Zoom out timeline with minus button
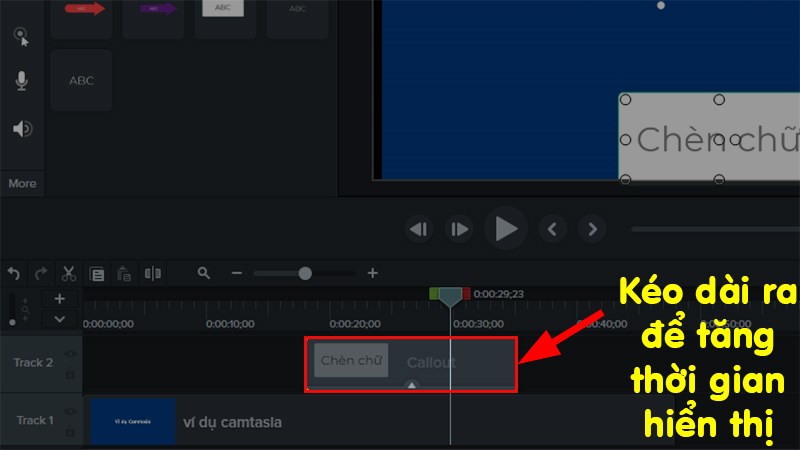 point(236,273)
